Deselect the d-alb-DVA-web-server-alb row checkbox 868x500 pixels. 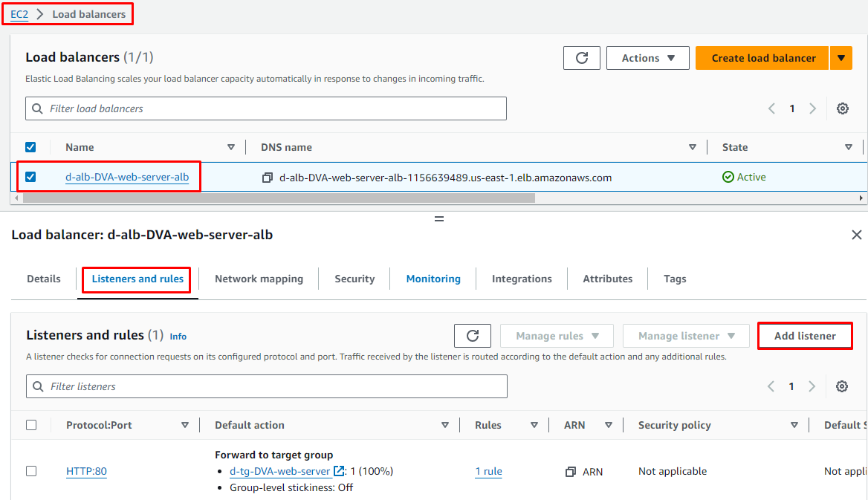[x=30, y=177]
